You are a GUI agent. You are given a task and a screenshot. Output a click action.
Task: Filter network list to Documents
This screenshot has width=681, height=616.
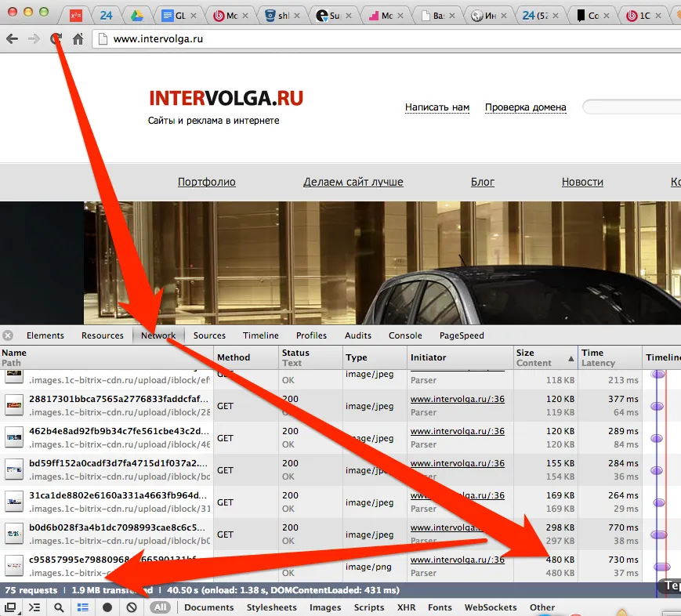209,607
